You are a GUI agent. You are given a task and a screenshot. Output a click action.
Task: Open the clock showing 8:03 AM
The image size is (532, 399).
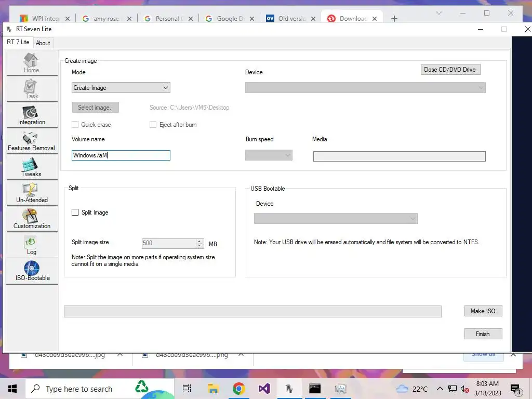pos(487,389)
